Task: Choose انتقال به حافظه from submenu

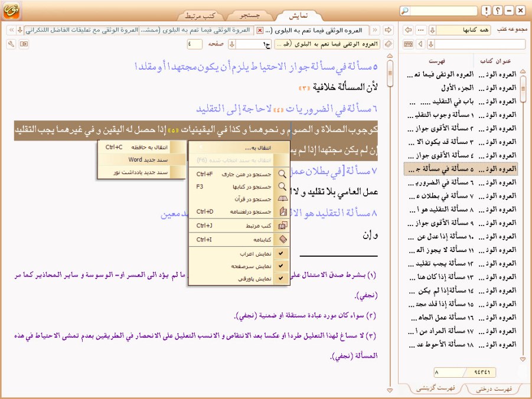Action: point(142,147)
